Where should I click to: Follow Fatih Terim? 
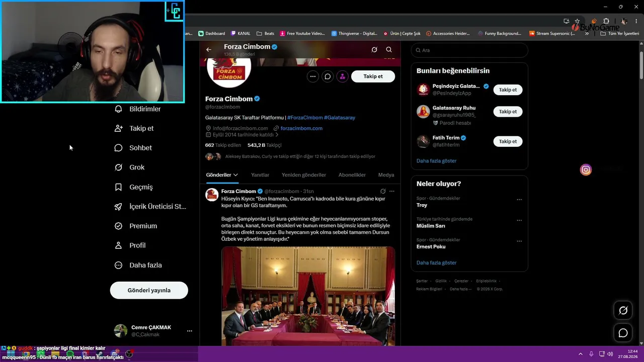pos(508,141)
